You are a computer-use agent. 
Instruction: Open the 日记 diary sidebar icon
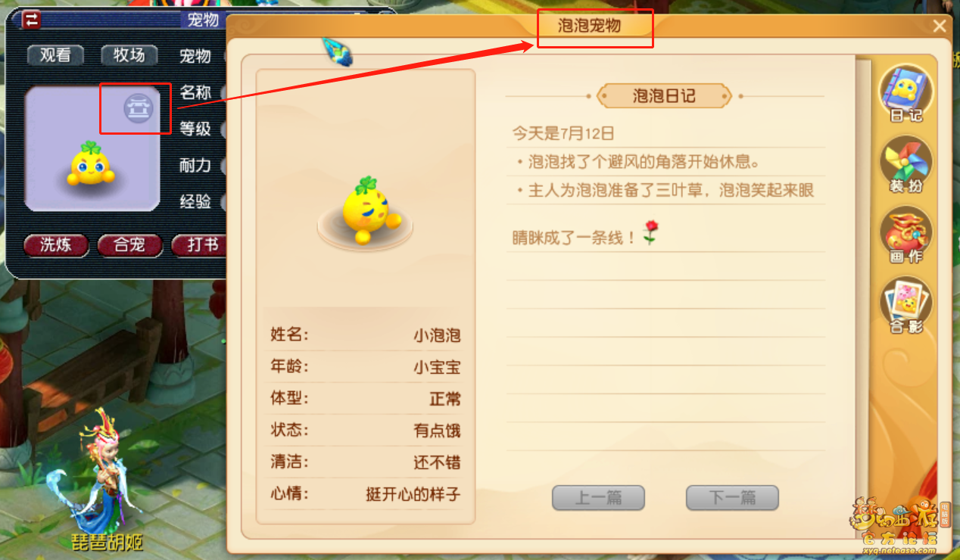coord(906,93)
